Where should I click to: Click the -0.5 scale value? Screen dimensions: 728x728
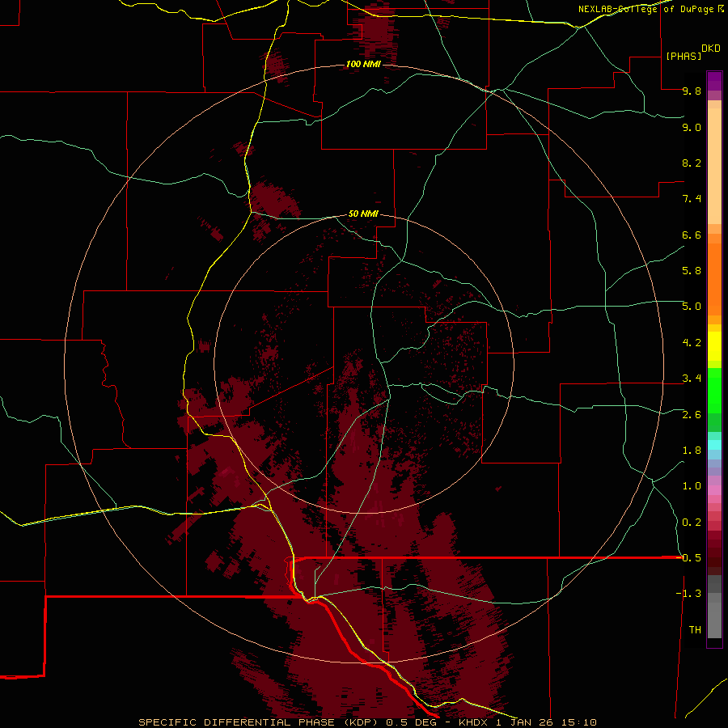tap(688, 558)
